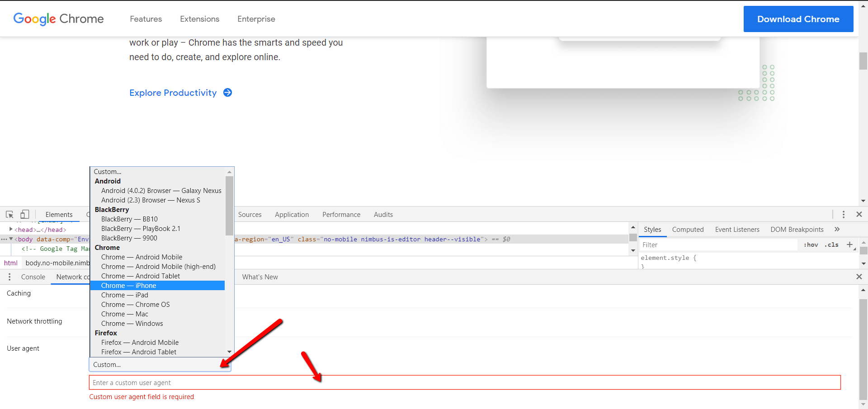The height and width of the screenshot is (409, 868).
Task: Collapse the body element node
Action: [11, 239]
